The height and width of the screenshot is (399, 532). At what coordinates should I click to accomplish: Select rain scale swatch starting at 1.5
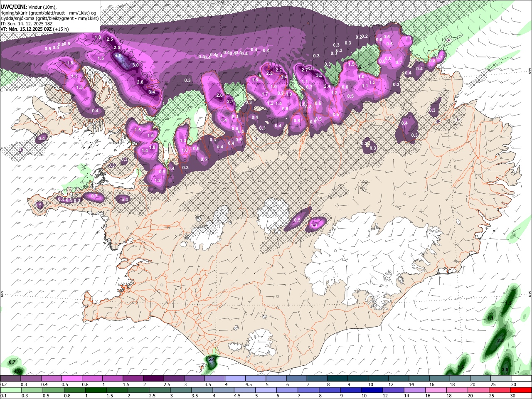coord(117,390)
